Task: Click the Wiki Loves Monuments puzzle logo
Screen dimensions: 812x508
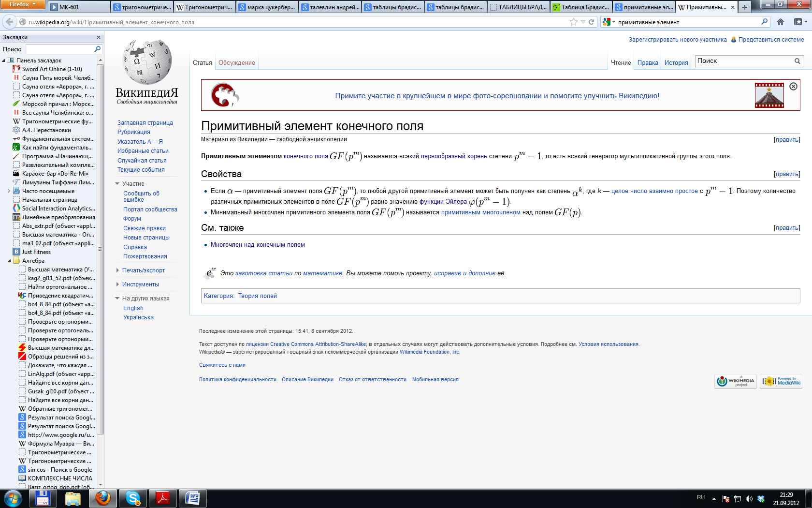Action: coord(225,95)
